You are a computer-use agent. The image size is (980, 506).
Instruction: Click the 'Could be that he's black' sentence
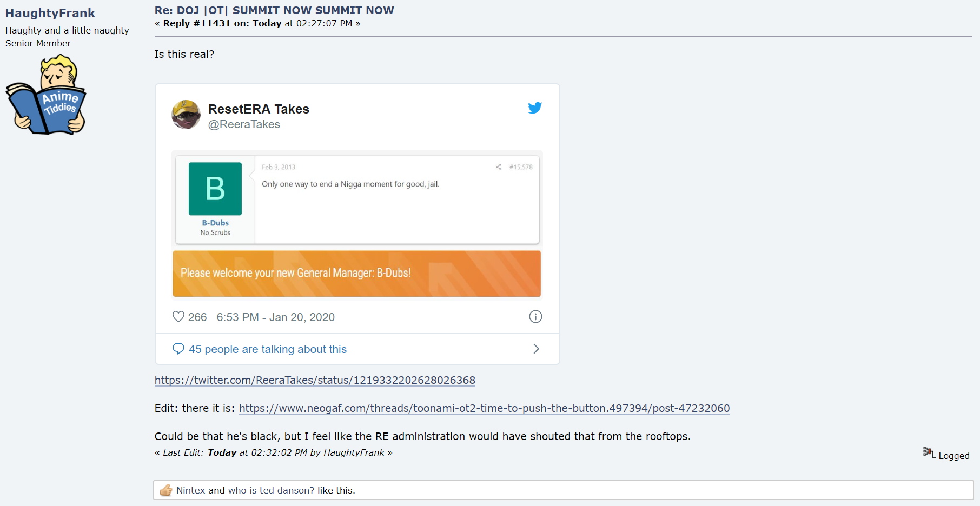pos(422,436)
